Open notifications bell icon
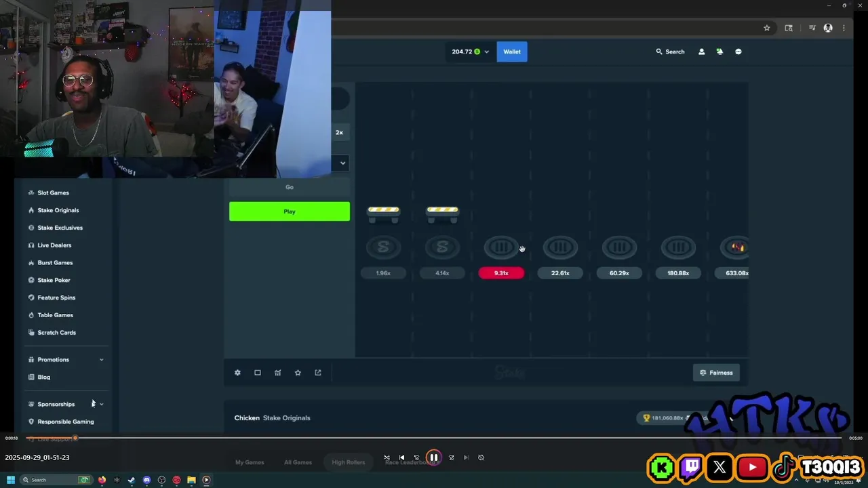Screen dimensions: 868x488 719,52
